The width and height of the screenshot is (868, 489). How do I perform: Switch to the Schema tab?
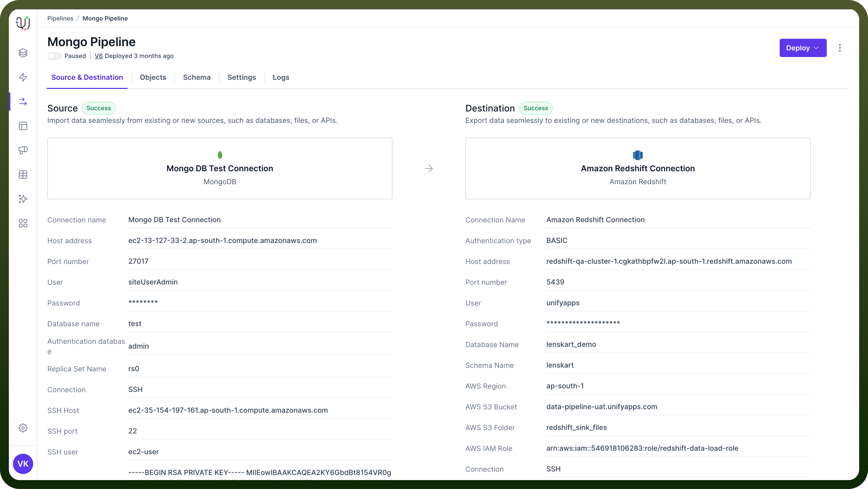coord(197,77)
